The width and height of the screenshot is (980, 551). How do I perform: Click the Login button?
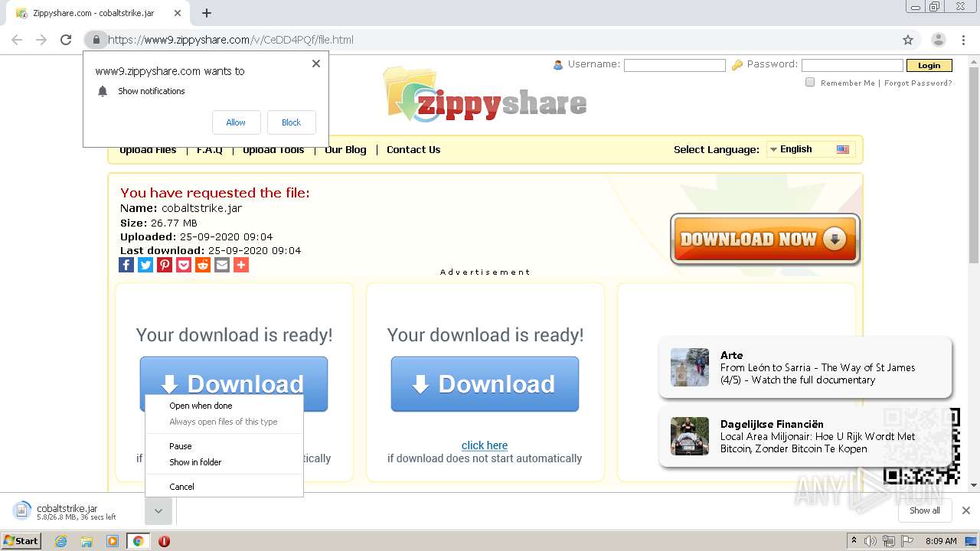tap(929, 66)
